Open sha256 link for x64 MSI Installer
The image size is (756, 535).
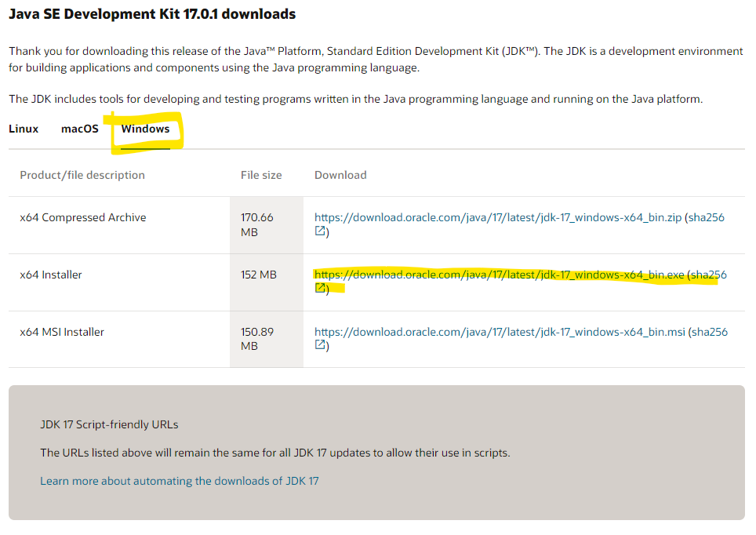click(x=710, y=332)
